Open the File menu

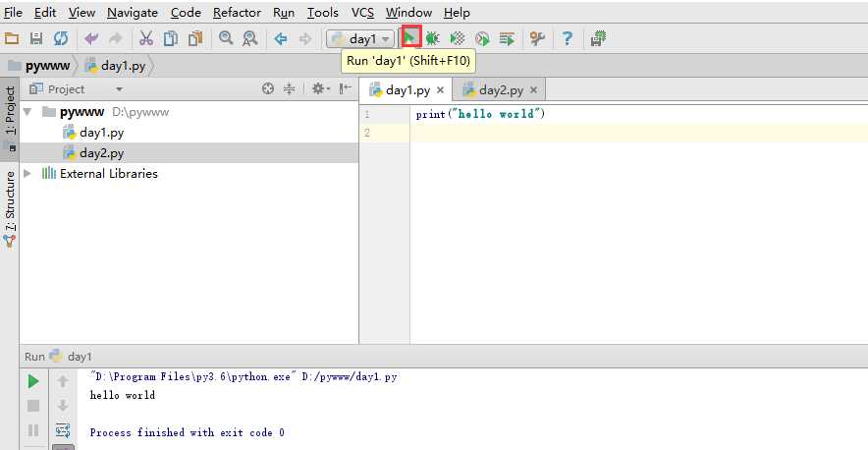click(x=13, y=12)
